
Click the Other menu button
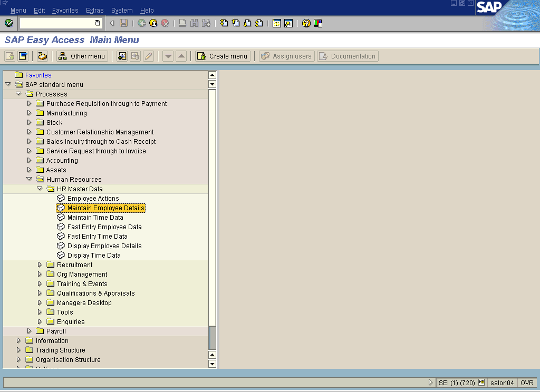point(82,56)
